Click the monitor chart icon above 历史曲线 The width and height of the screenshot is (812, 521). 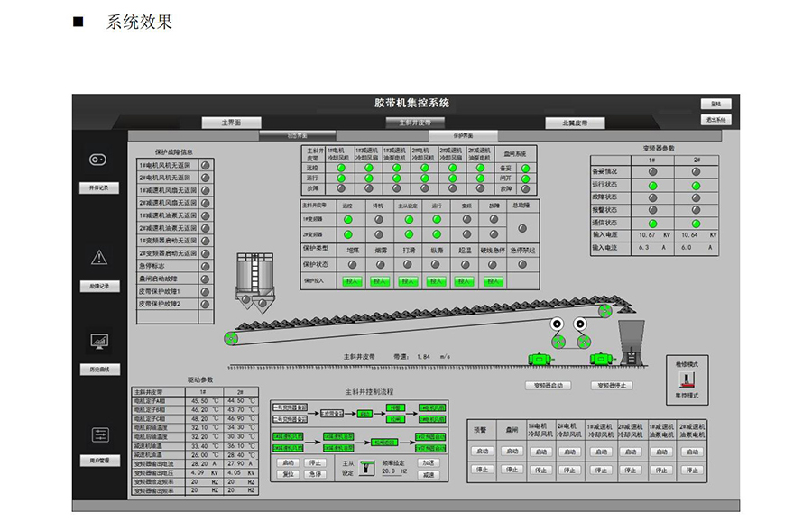[99, 341]
